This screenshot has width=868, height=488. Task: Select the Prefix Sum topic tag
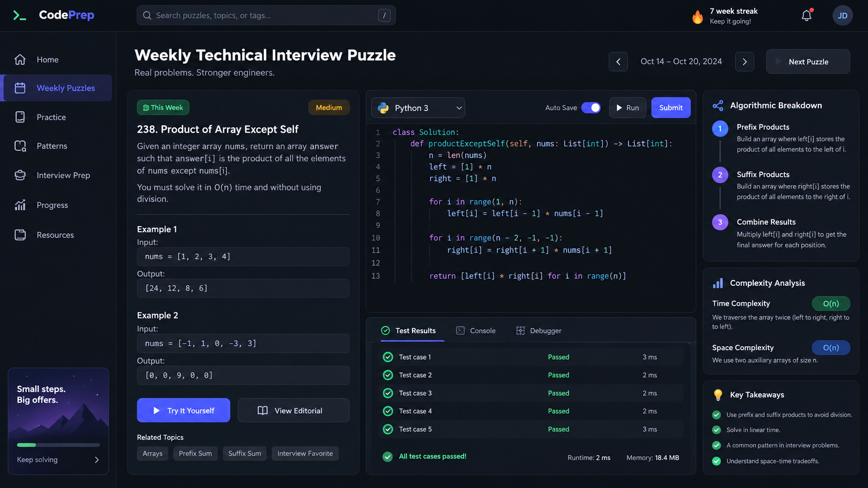point(196,454)
